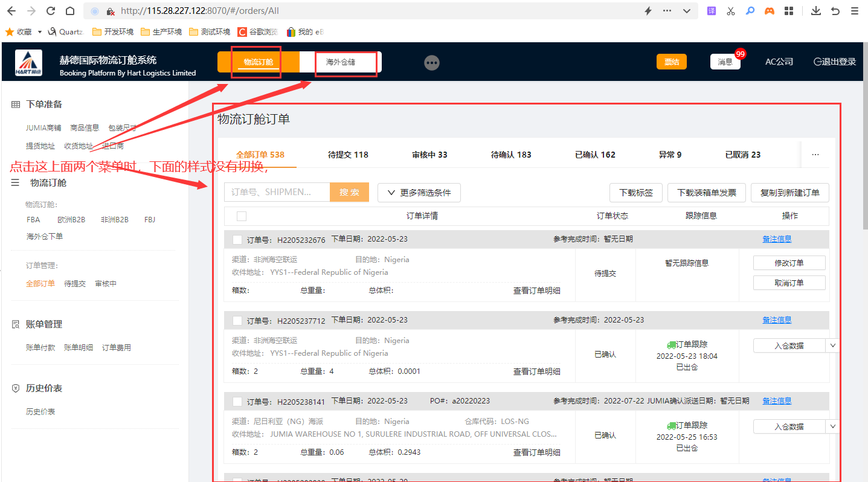Expand 更多筛选条件 filter dropdown

pyautogui.click(x=419, y=193)
